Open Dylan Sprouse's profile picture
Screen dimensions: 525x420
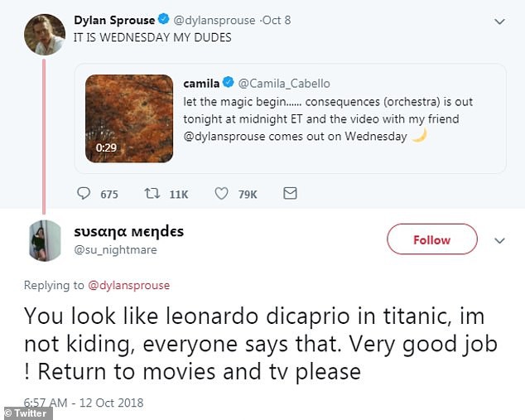pyautogui.click(x=44, y=35)
